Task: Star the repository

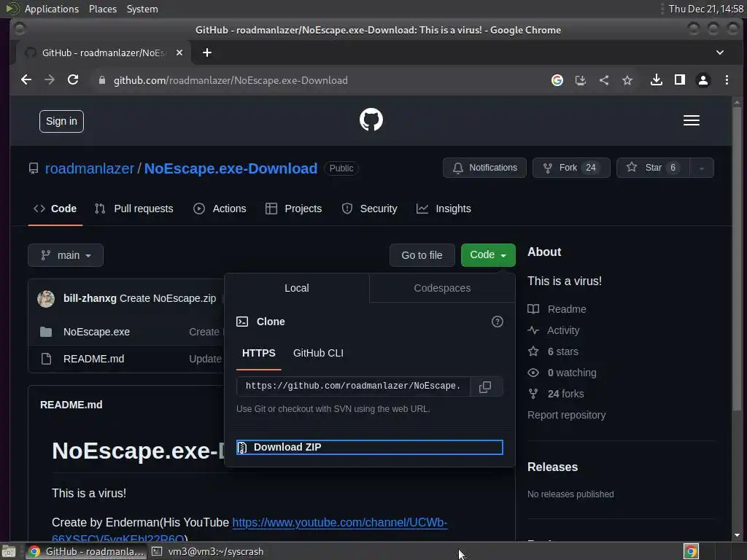Action: pyautogui.click(x=653, y=168)
